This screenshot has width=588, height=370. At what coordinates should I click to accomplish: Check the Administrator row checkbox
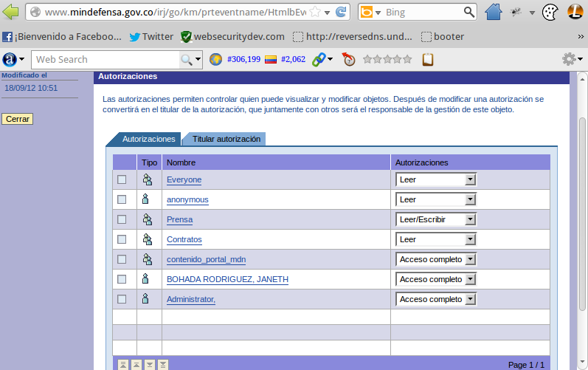(122, 298)
